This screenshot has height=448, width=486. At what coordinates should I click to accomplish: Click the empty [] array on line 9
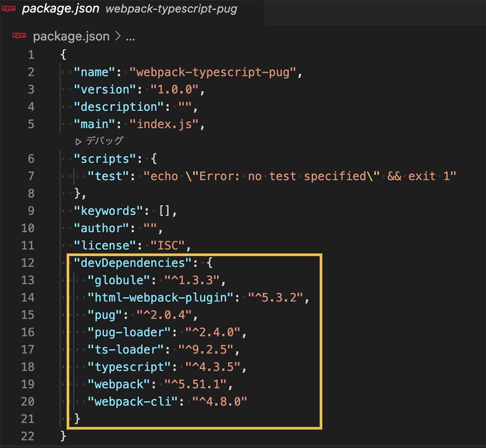point(164,211)
